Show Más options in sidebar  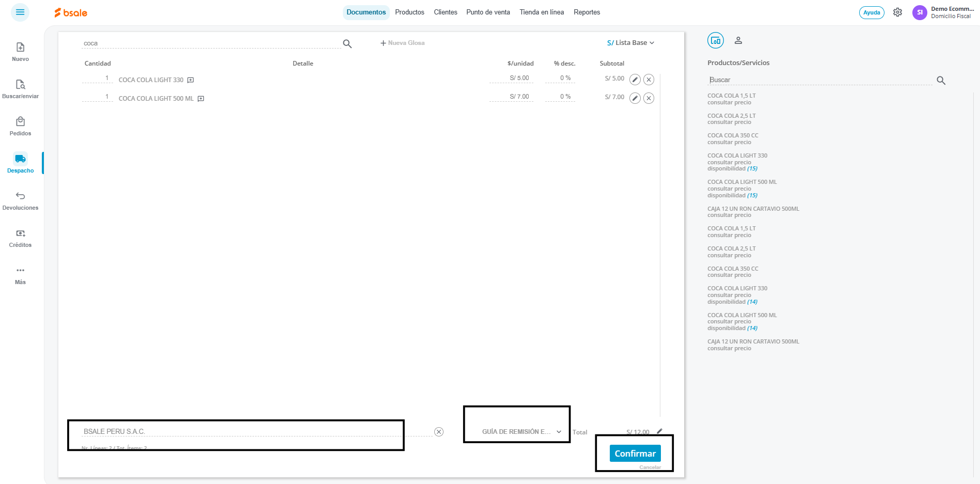tap(20, 275)
